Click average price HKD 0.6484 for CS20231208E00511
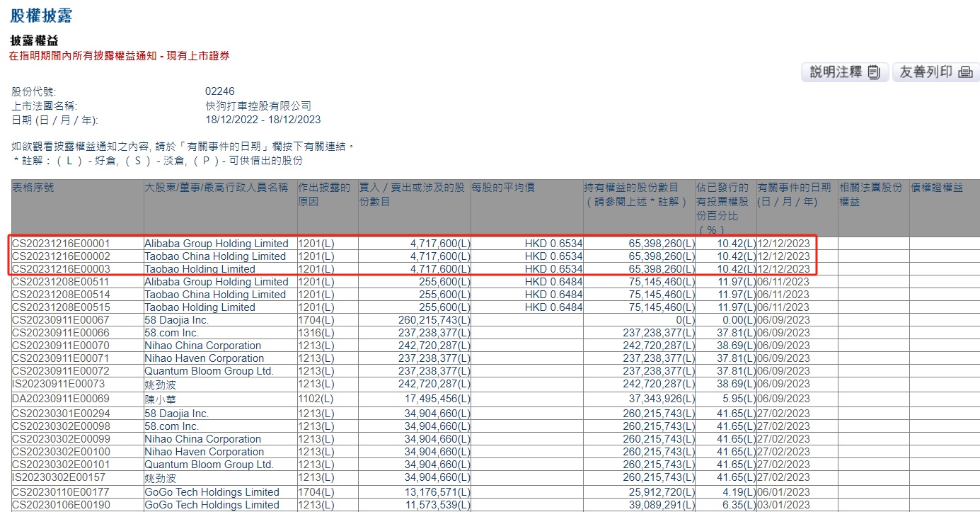The width and height of the screenshot is (980, 512). (x=553, y=282)
